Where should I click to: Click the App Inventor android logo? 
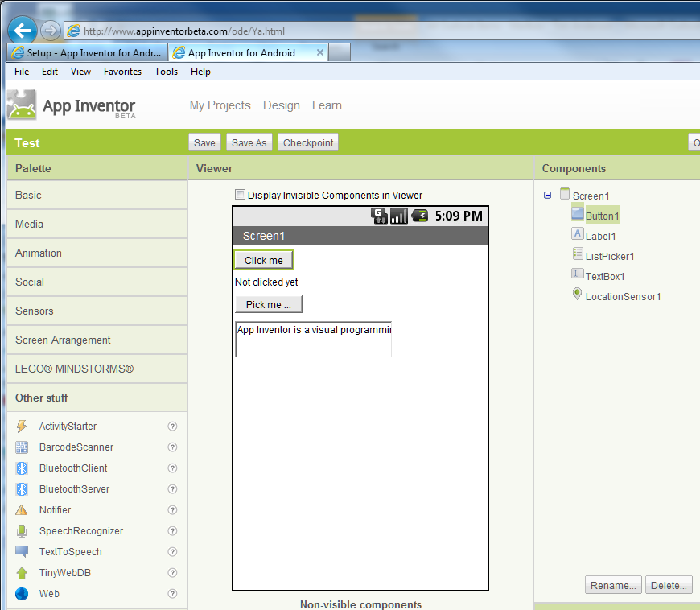click(x=22, y=105)
